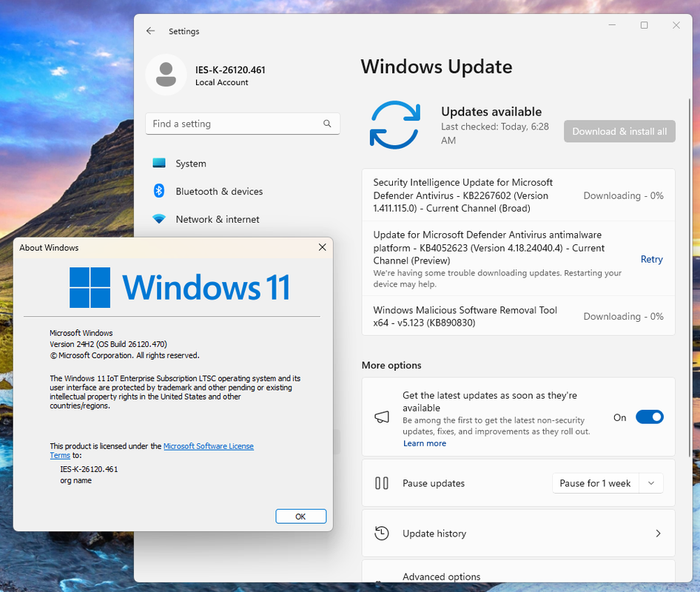Click the Malicious Software Removal Tool entry
This screenshot has width=700, height=592.
pyautogui.click(x=518, y=316)
